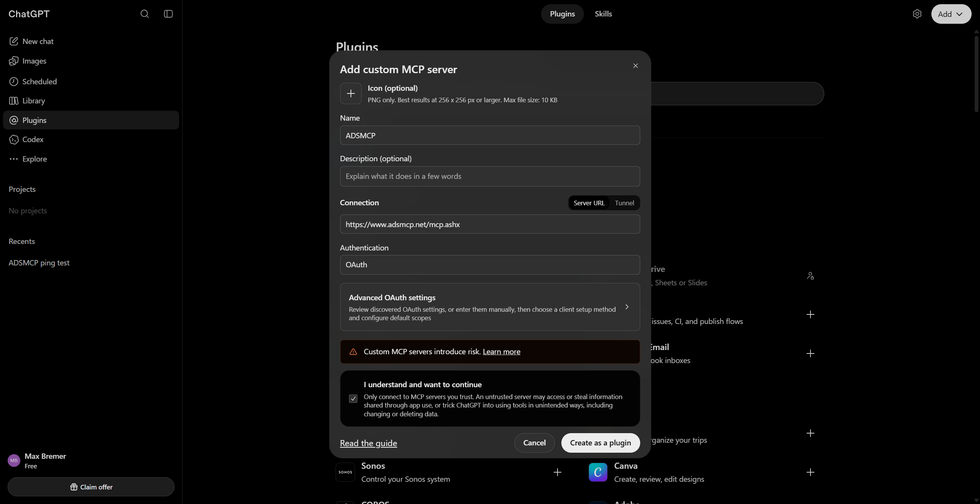Image resolution: width=980 pixels, height=504 pixels.
Task: Switch to the Skills tab
Action: pos(603,14)
